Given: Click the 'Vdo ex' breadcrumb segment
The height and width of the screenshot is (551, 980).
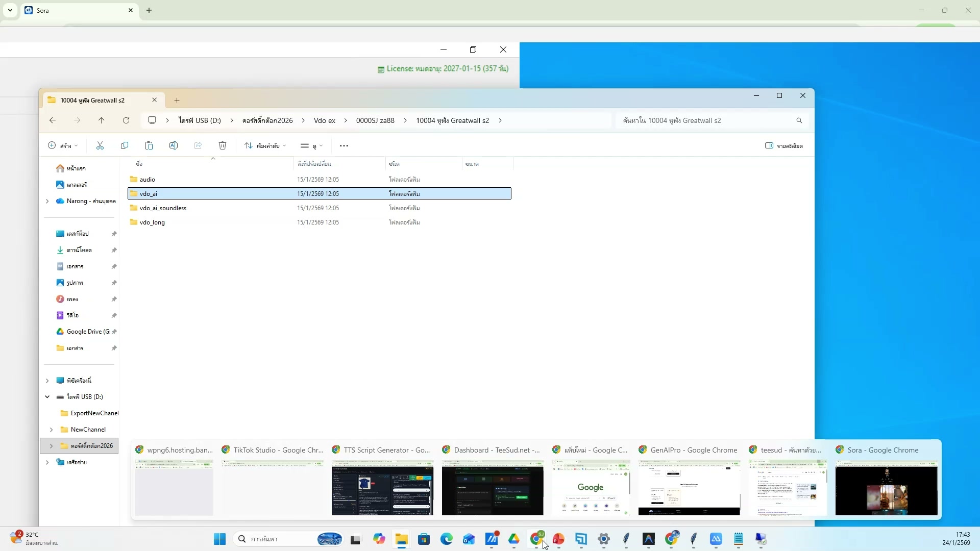Looking at the screenshot, I should coord(324,121).
